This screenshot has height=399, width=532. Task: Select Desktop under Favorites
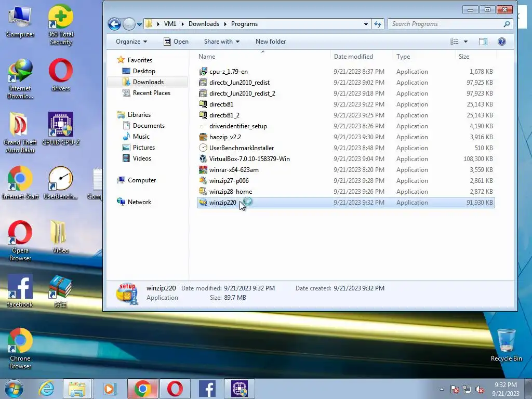[x=139, y=71]
